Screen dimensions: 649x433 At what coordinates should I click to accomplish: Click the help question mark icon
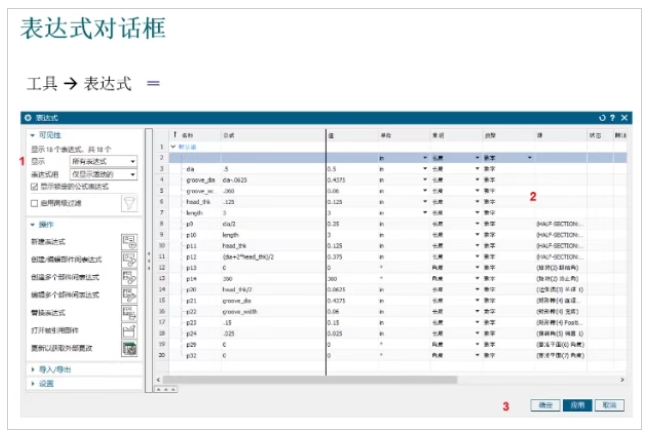613,118
